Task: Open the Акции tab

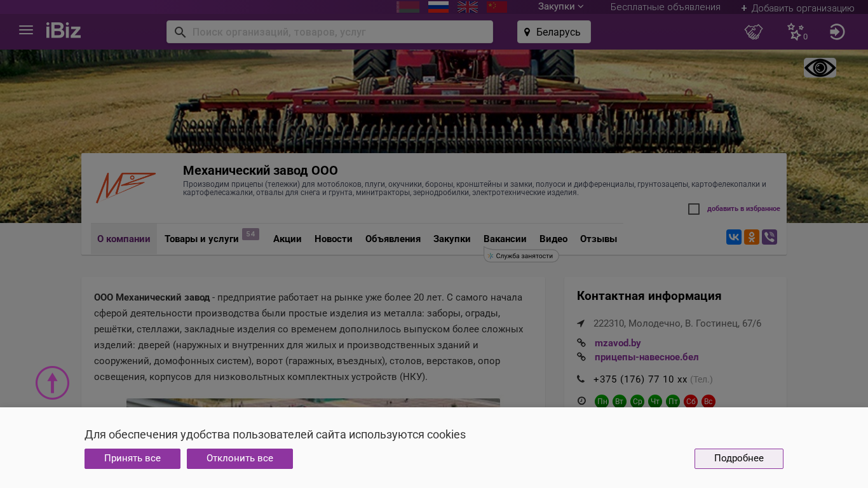Action: point(287,239)
